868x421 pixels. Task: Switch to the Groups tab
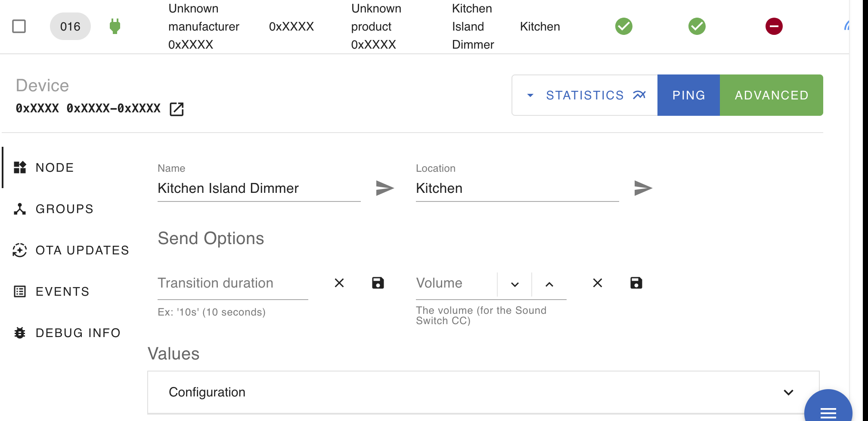pyautogui.click(x=64, y=209)
